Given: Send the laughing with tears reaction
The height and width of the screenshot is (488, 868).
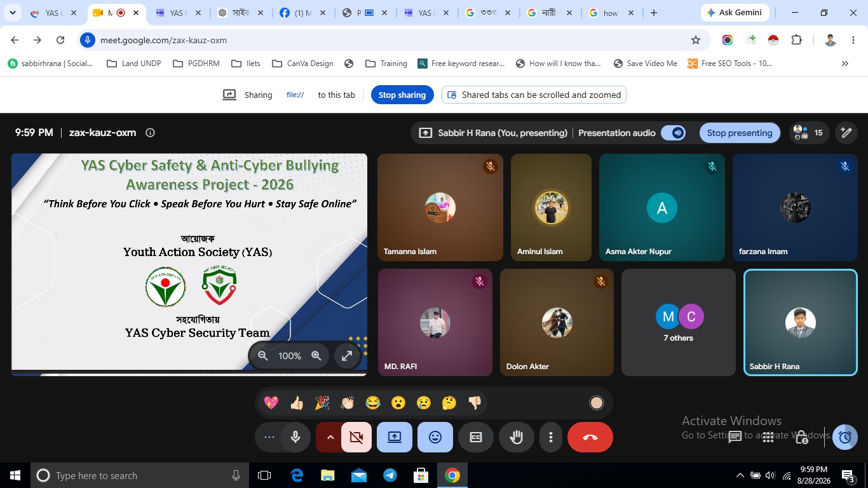Looking at the screenshot, I should [373, 403].
